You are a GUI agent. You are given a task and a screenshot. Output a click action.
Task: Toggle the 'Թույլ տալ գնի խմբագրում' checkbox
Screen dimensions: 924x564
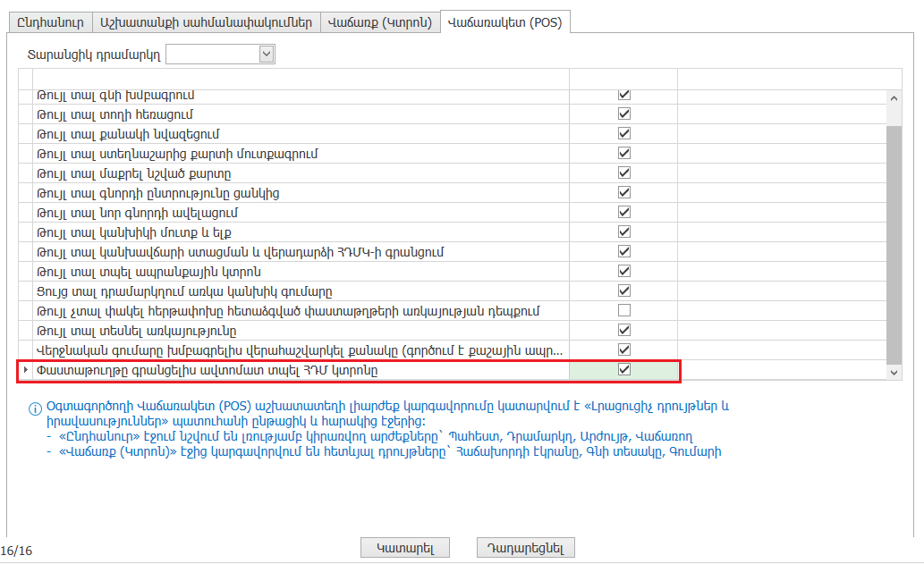click(x=624, y=95)
